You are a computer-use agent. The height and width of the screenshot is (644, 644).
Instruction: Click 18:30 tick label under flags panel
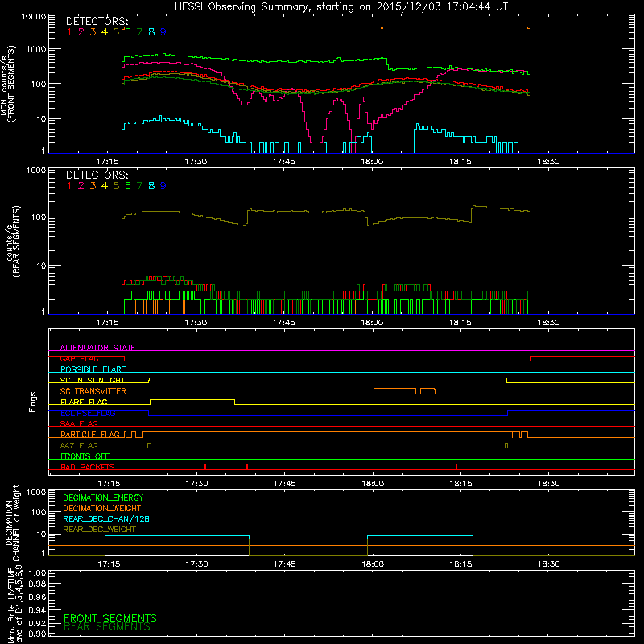pyautogui.click(x=549, y=484)
